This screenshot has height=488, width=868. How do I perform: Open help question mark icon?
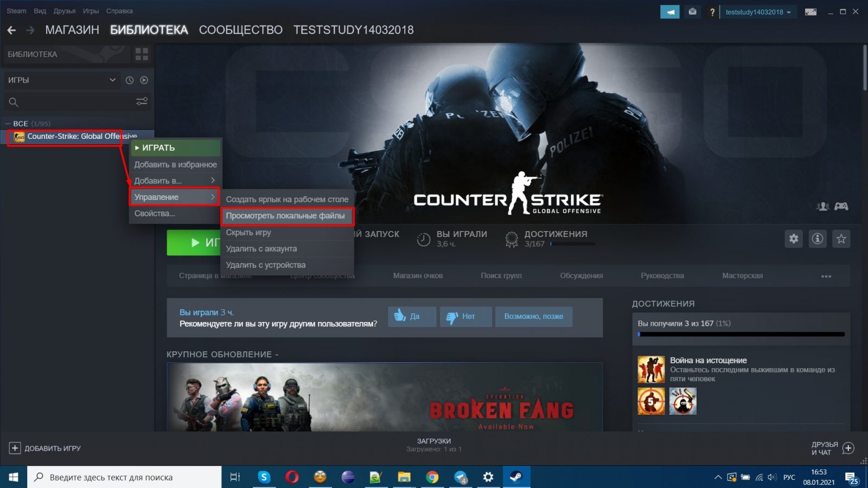click(712, 12)
